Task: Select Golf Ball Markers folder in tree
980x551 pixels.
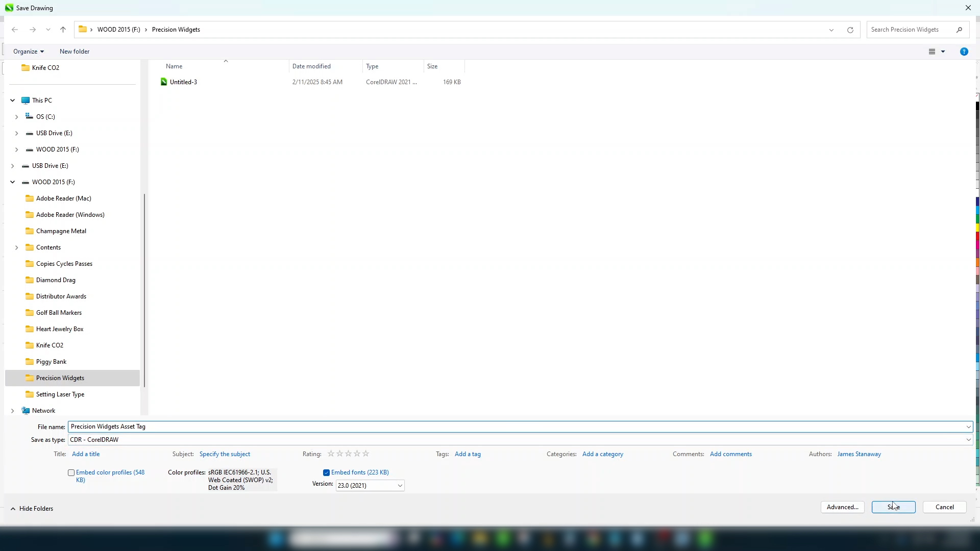Action: (x=59, y=313)
